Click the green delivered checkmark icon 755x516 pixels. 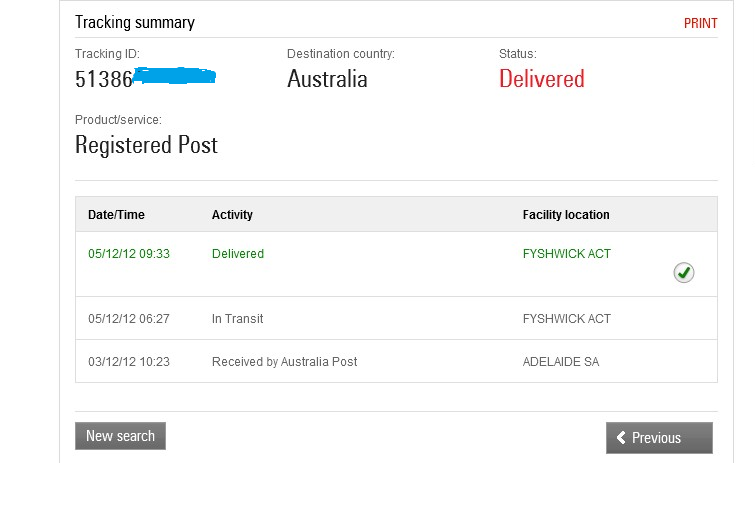click(x=684, y=272)
